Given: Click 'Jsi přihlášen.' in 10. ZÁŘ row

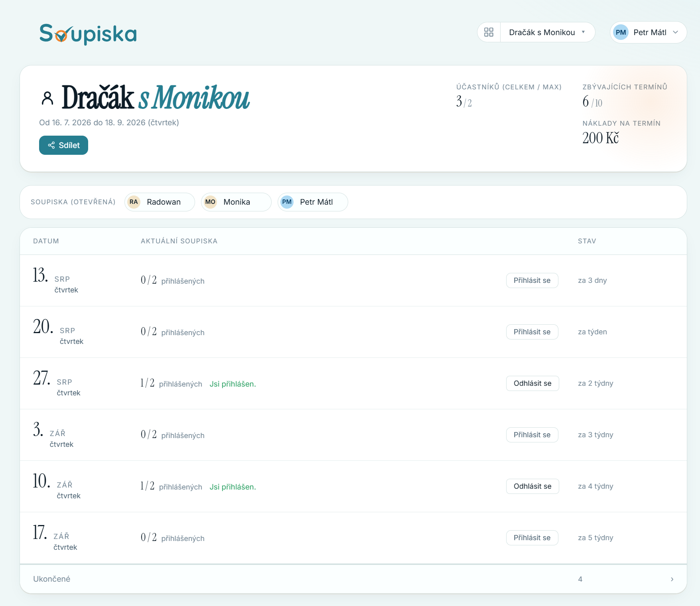Looking at the screenshot, I should 233,487.
